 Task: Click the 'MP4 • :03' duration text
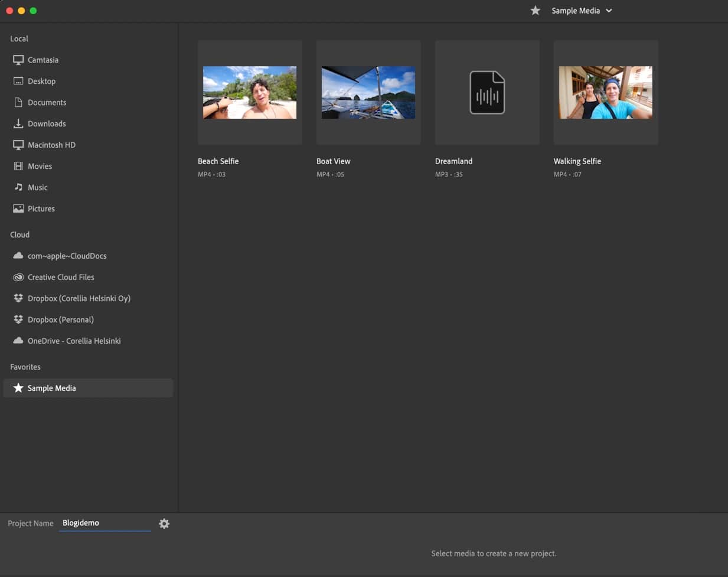pyautogui.click(x=212, y=174)
